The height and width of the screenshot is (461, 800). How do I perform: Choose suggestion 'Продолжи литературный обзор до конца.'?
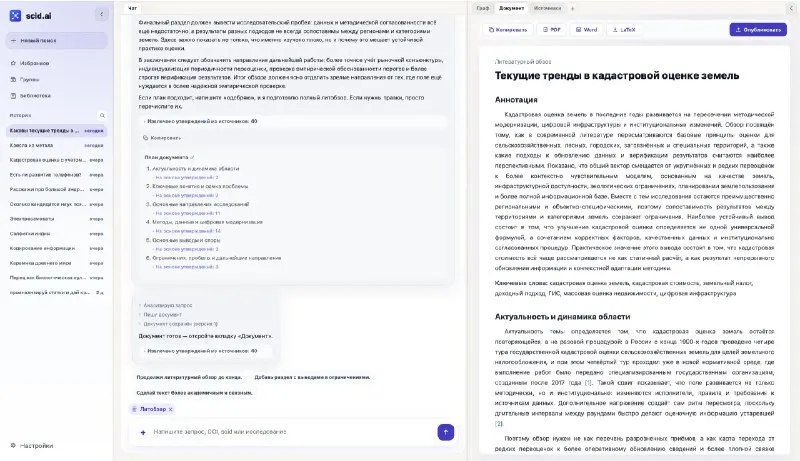coord(189,377)
